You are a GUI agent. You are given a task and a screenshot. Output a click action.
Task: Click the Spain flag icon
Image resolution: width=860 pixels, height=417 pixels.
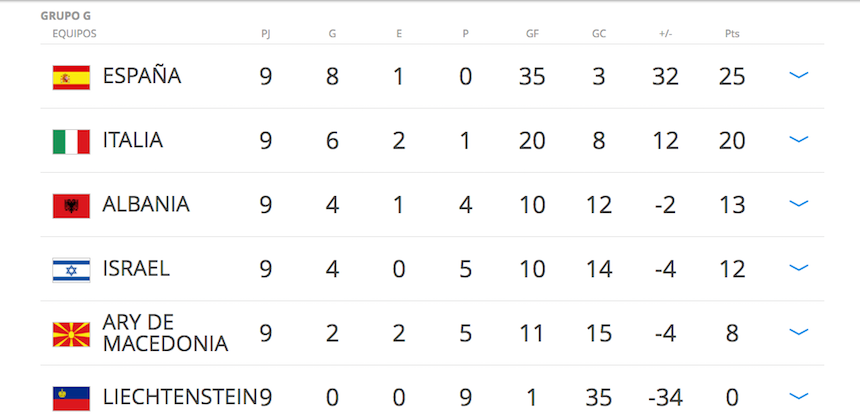click(x=71, y=77)
